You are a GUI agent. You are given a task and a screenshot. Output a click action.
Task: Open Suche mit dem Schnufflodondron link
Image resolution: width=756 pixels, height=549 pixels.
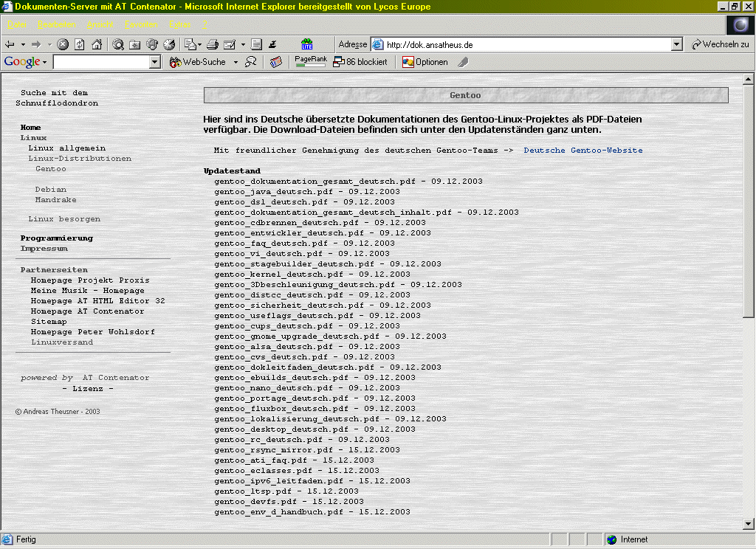[x=57, y=98]
